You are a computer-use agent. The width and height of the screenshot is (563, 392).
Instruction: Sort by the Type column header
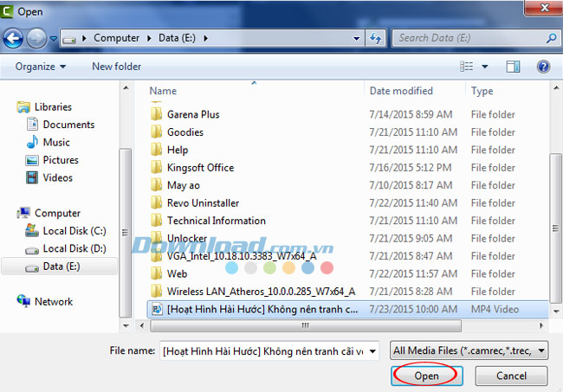[482, 91]
